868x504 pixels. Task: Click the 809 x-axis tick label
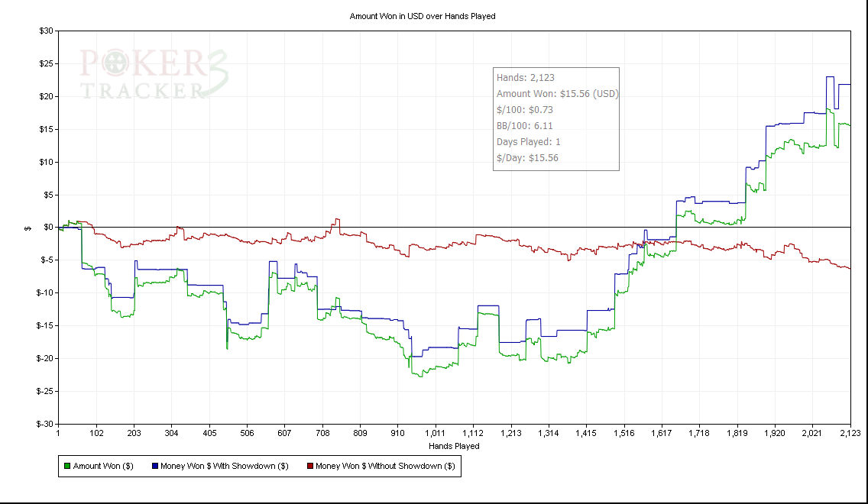pyautogui.click(x=360, y=433)
